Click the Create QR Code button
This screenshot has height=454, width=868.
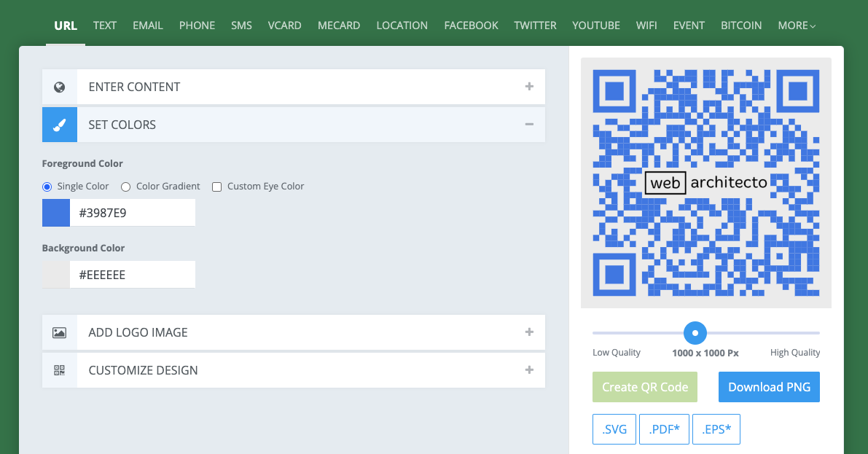pos(645,387)
